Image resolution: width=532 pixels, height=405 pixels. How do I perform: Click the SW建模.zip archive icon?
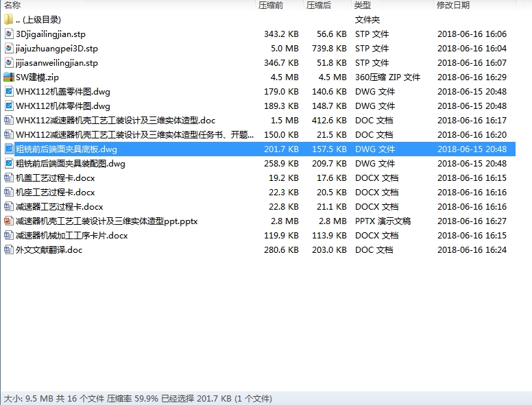[x=8, y=77]
